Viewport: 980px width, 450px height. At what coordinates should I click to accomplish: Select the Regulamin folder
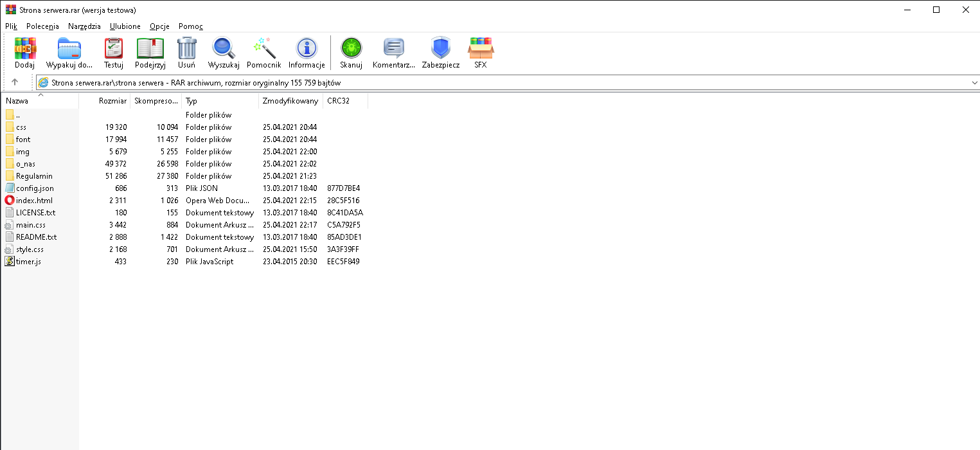tap(34, 176)
